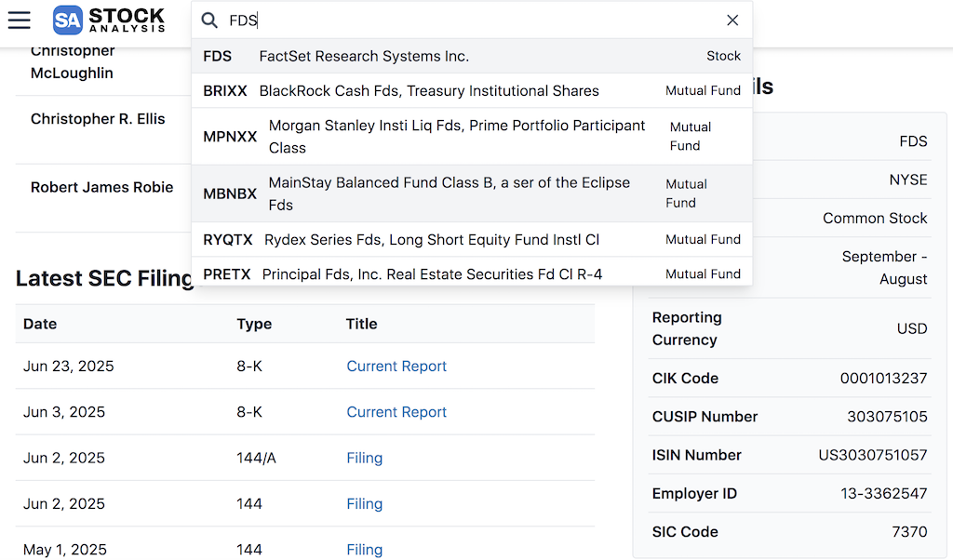The width and height of the screenshot is (953, 560).
Task: Open the Jun 2 Form 144 Filing
Action: point(364,503)
